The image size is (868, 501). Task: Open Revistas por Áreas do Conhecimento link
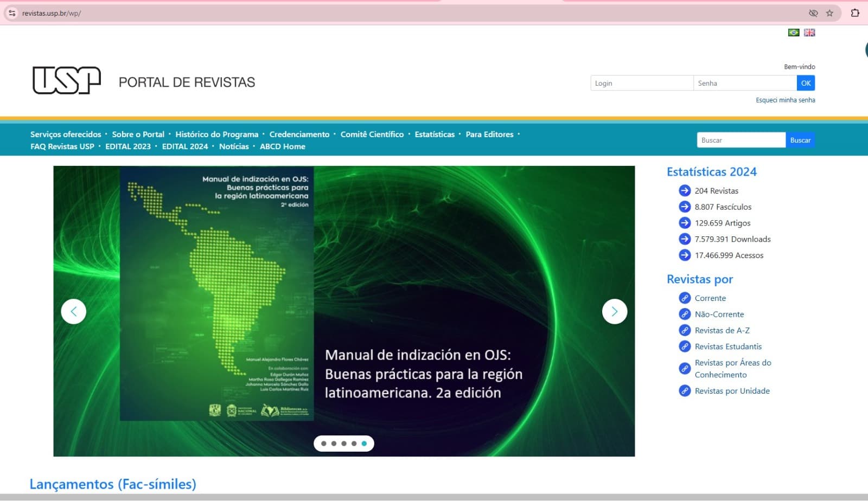click(733, 369)
